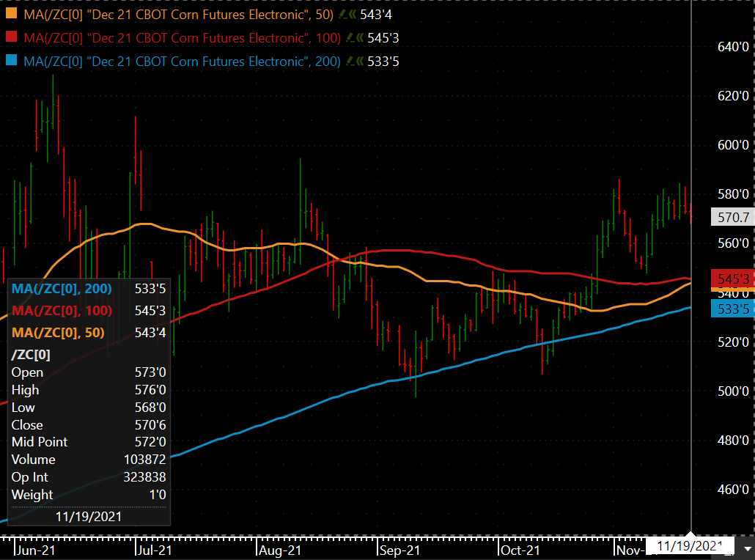Click the Close 570'6 row in tooltip
The width and height of the screenshot is (755, 560).
pyautogui.click(x=89, y=424)
